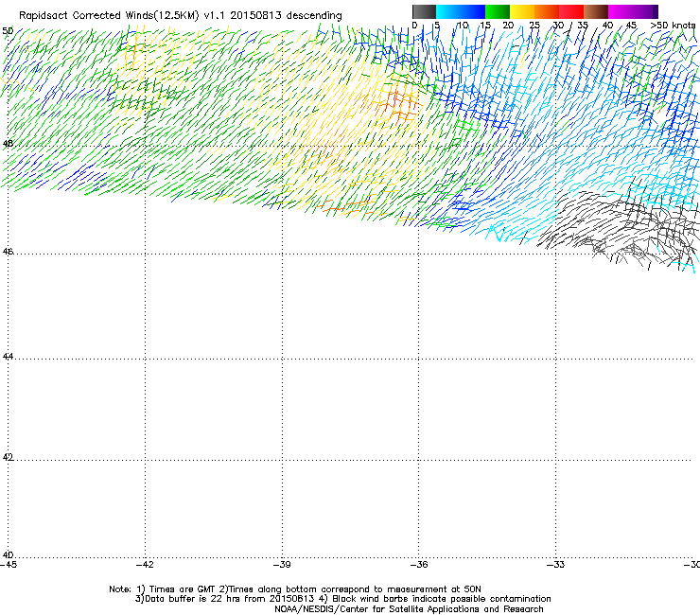
Task: Click the gray 0-5 knots legend segment
Action: pyautogui.click(x=424, y=11)
